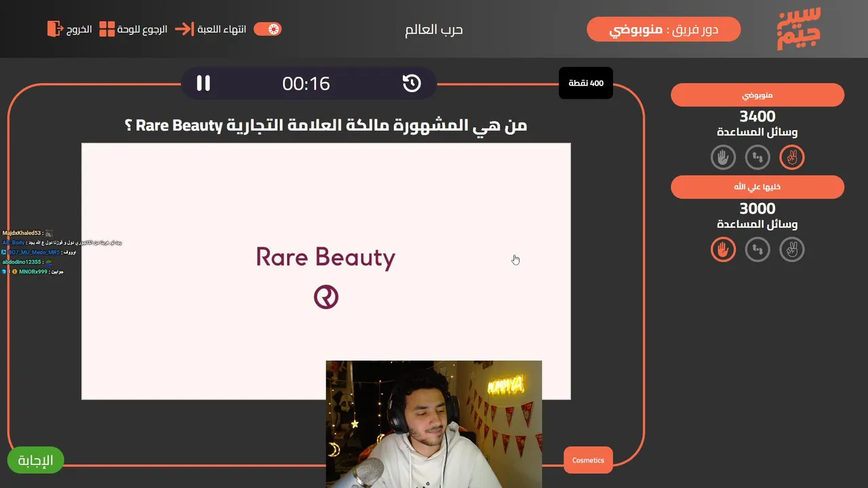The image size is (868, 488).
Task: Reveal the answer with الإجابة button
Action: coord(35,460)
